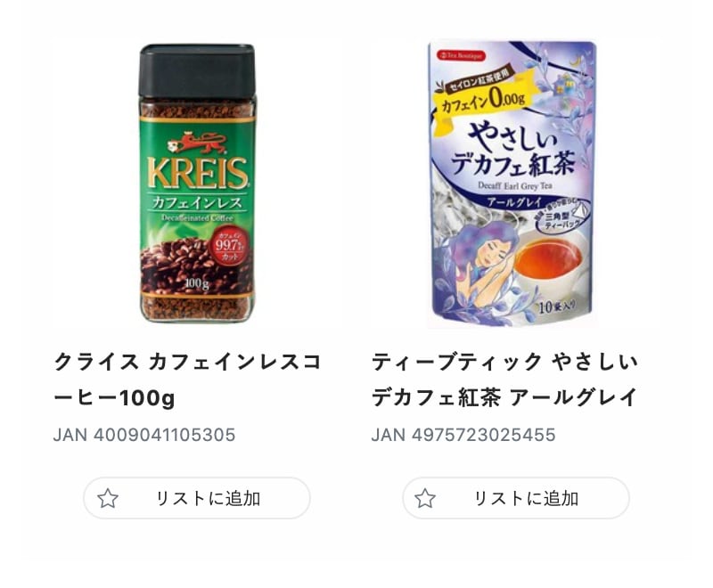Open the ティーブティック やさしいデカフェ紅茶 product title
Screen dimensions: 713x588
pos(504,380)
